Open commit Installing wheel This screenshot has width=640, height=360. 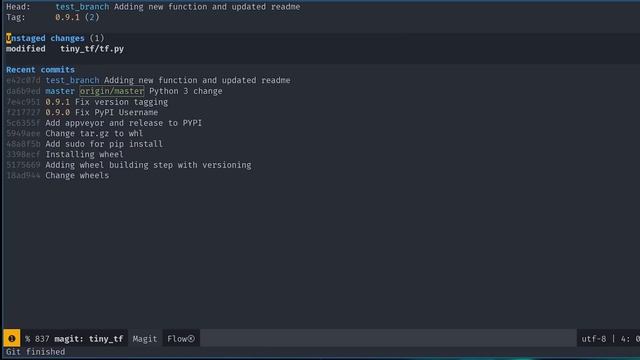65,154
